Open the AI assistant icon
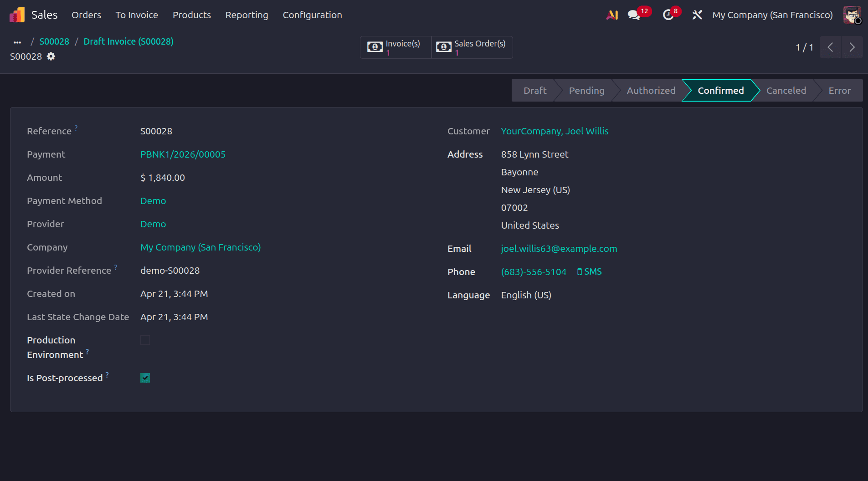Viewport: 868px width, 481px height. [612, 15]
